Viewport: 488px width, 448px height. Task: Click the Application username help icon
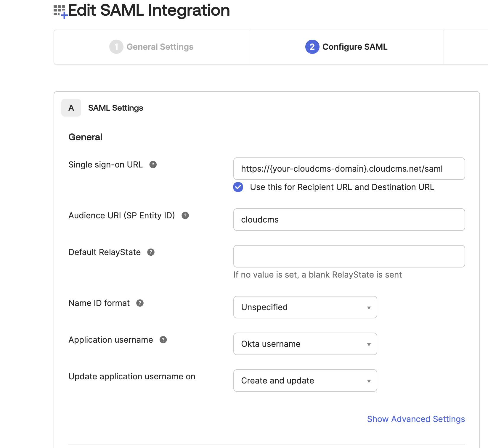tap(163, 340)
